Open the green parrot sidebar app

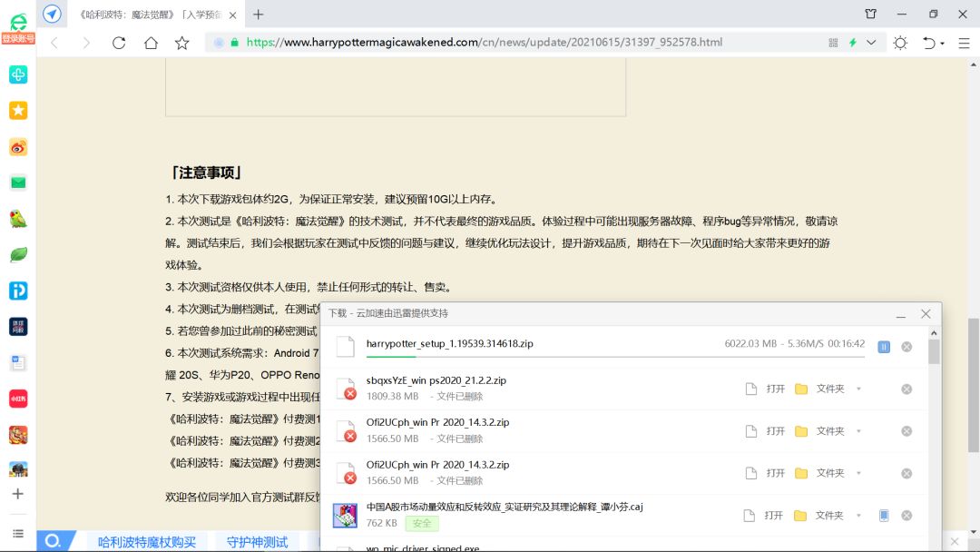point(18,219)
